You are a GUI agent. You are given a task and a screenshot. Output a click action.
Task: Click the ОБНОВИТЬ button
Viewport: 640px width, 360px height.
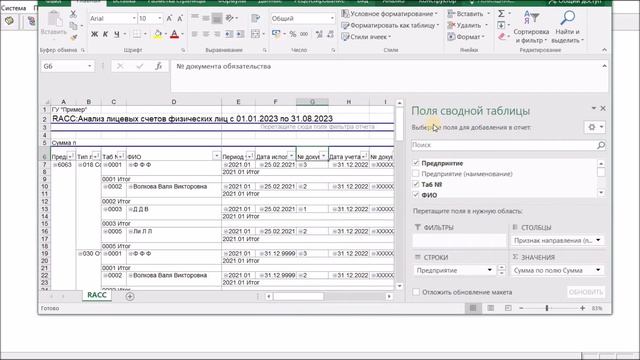(586, 292)
